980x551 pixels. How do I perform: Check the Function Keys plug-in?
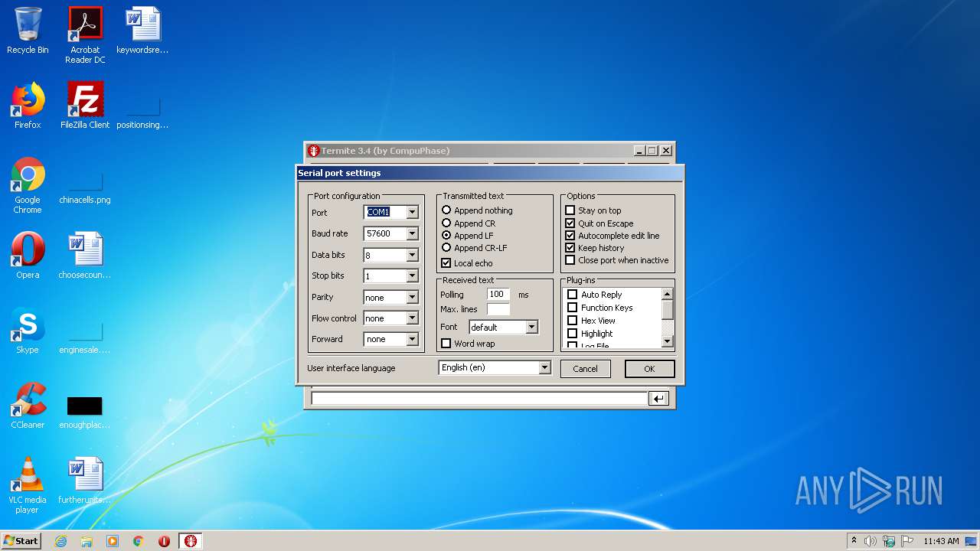tap(572, 308)
